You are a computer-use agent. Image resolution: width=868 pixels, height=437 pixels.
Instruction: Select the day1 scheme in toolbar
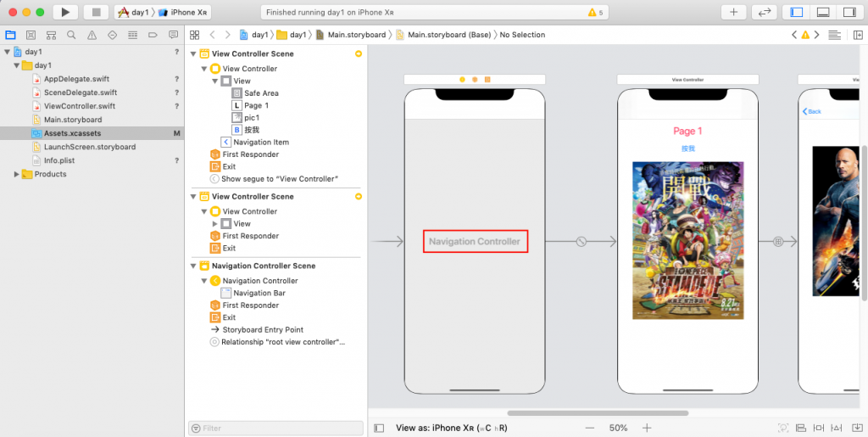click(x=133, y=12)
